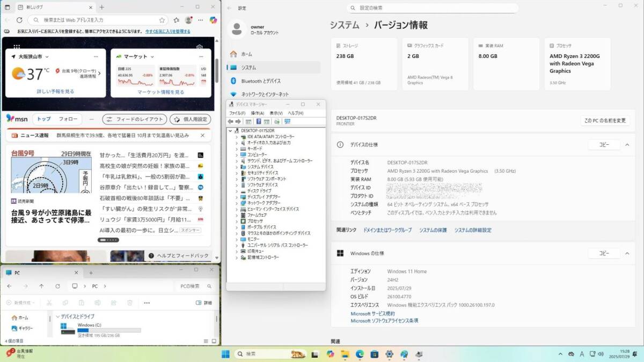Image resolution: width=644 pixels, height=362 pixels.
Task: Click この PC の名前を変更 button
Action: [605, 121]
